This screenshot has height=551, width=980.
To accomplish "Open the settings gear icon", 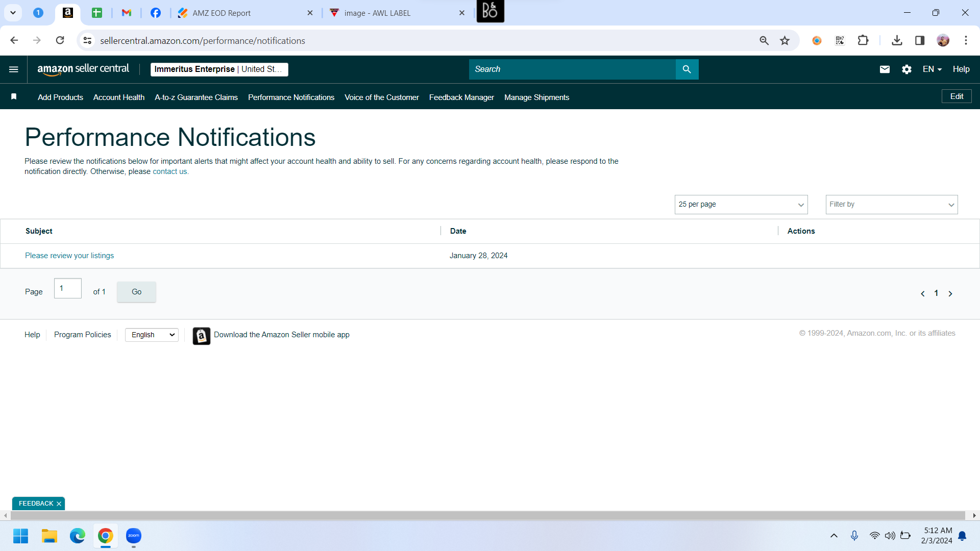I will click(x=906, y=69).
